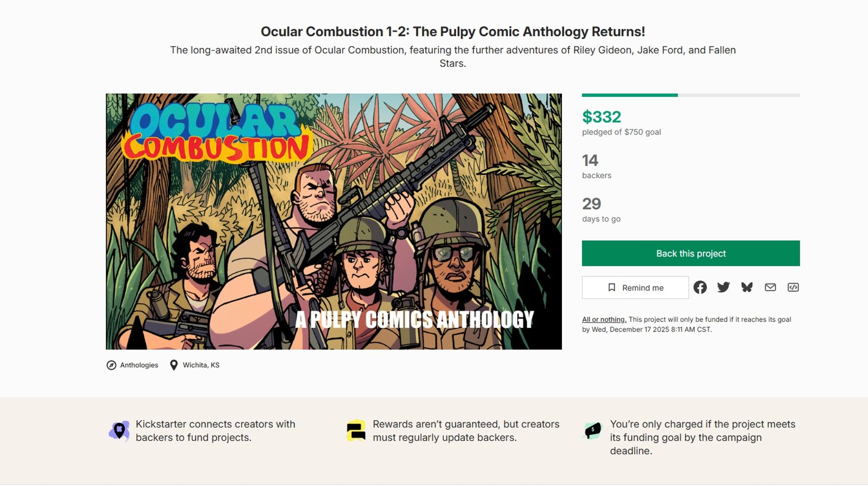Image resolution: width=868 pixels, height=486 pixels.
Task: Click the Kickstarter connects creators icon
Action: (x=119, y=430)
